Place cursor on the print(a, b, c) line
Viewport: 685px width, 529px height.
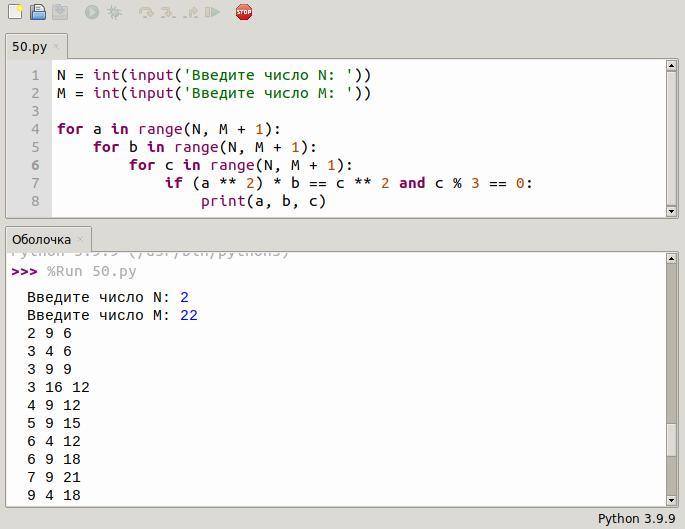pyautogui.click(x=263, y=201)
